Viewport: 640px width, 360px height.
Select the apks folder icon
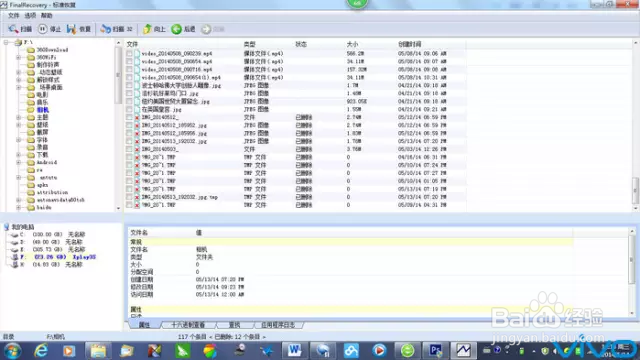coord(31,185)
